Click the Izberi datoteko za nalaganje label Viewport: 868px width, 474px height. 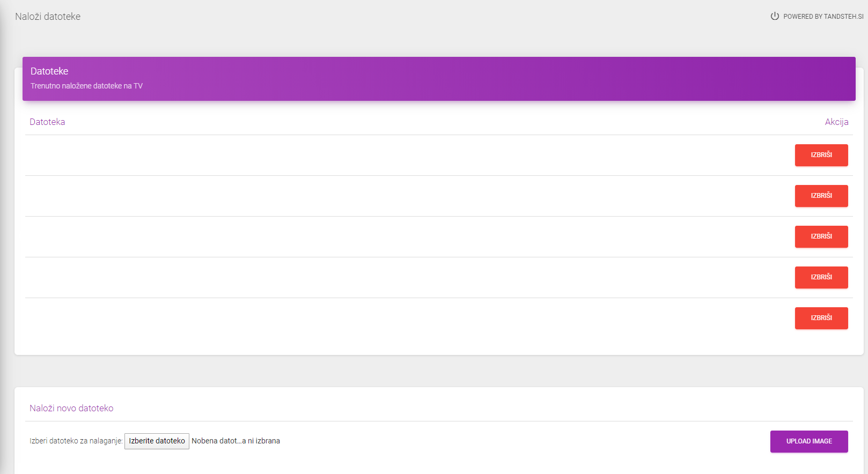coord(76,441)
